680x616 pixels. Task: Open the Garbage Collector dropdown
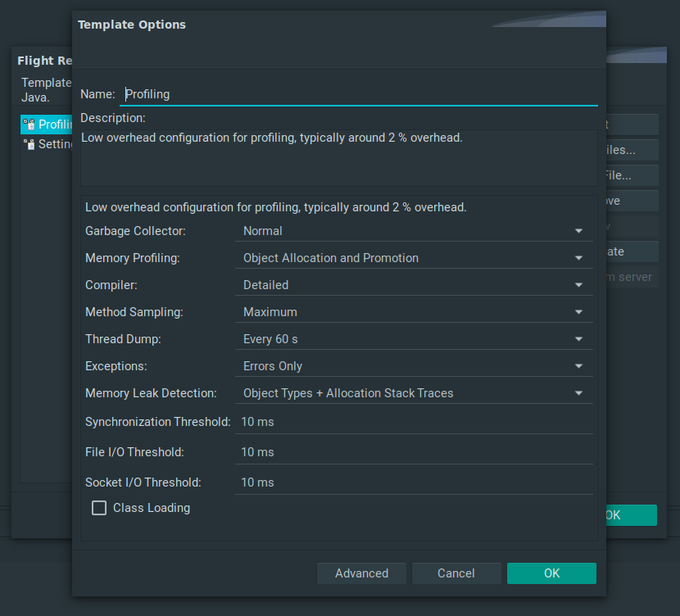tap(415, 231)
